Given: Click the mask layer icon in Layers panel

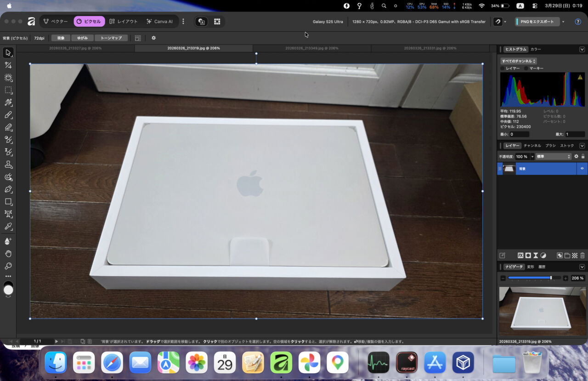Looking at the screenshot, I should [528, 256].
